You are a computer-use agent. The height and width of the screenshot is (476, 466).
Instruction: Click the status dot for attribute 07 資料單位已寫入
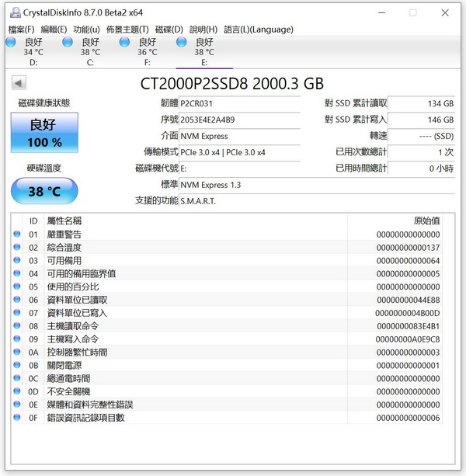click(17, 313)
